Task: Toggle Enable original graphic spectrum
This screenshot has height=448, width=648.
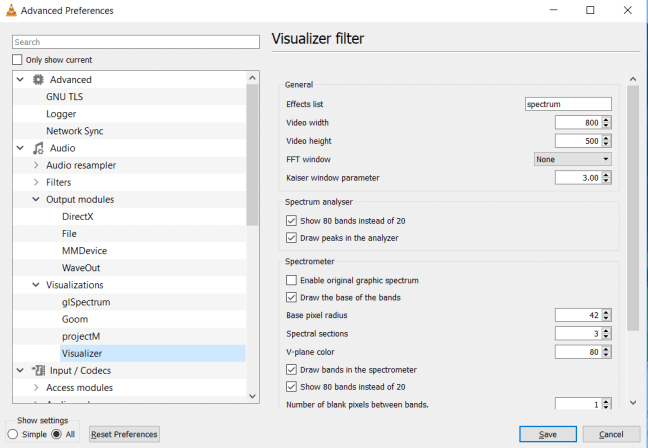Action: [292, 280]
